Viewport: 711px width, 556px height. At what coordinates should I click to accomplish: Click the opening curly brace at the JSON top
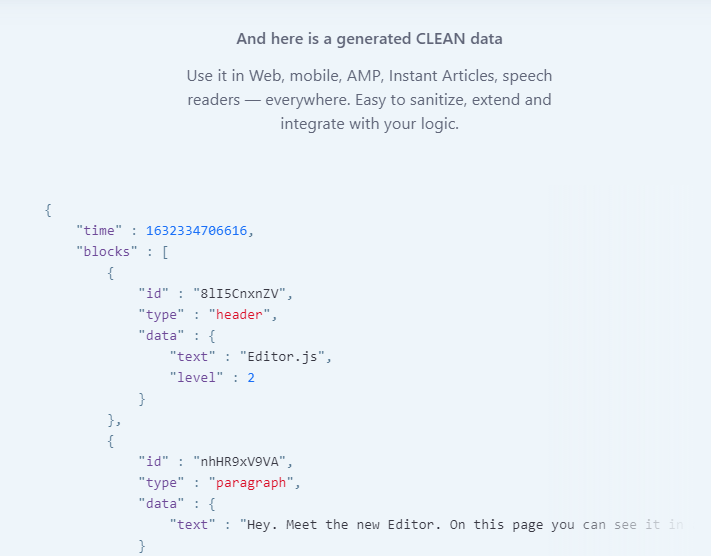48,210
